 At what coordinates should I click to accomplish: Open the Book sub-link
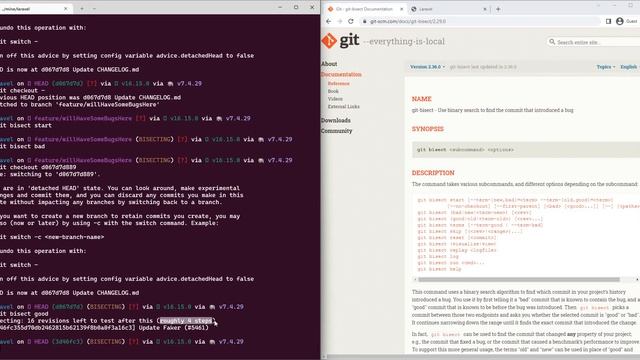(x=333, y=91)
